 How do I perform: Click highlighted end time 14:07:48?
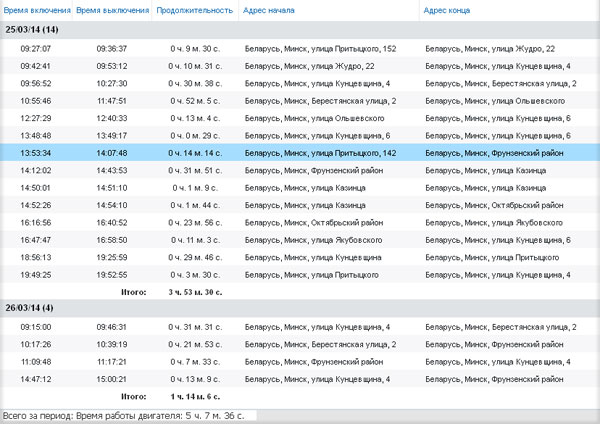point(112,153)
